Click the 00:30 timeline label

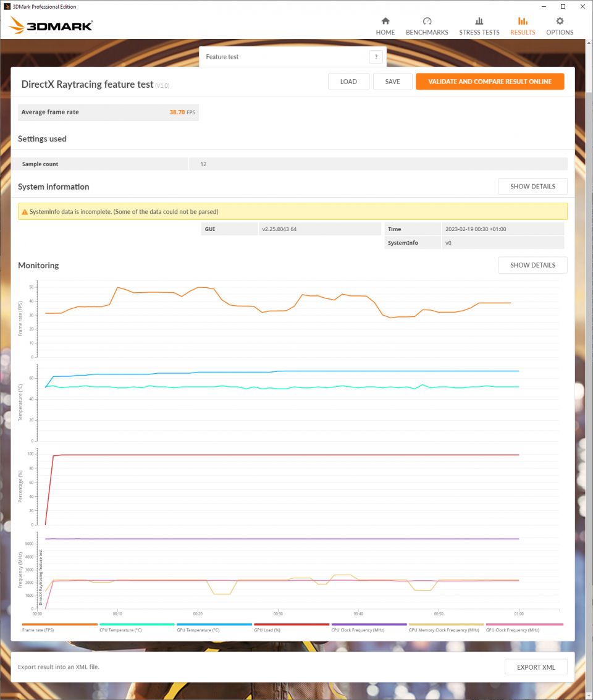(x=278, y=614)
